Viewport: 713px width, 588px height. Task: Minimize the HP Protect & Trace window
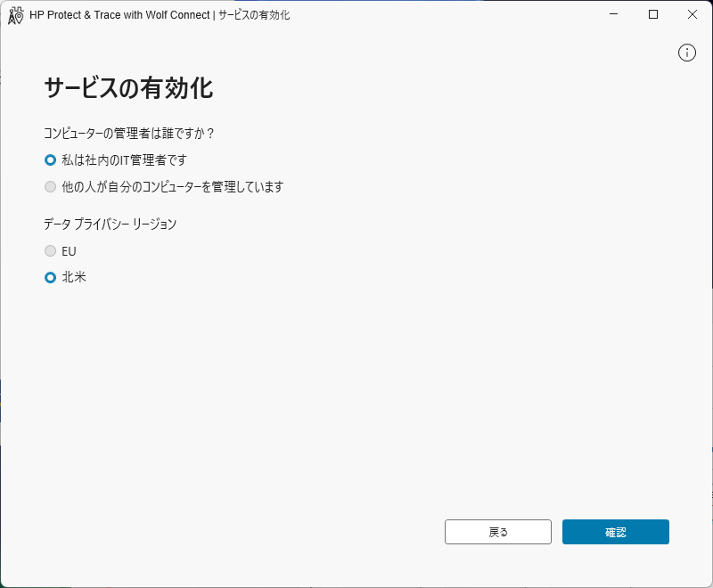(x=613, y=14)
